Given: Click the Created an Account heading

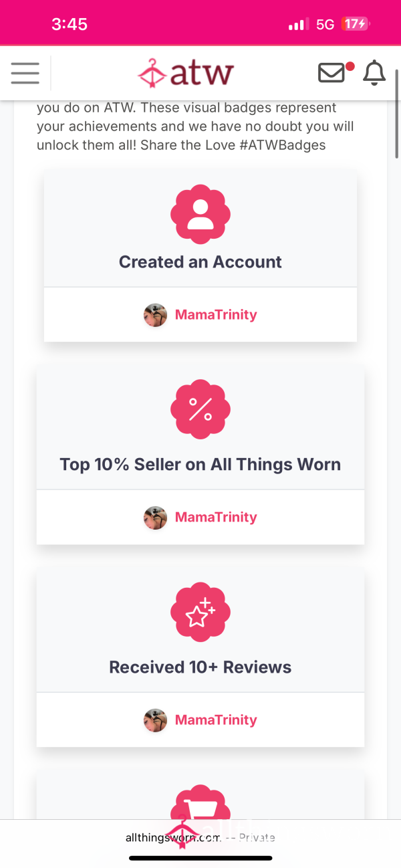Looking at the screenshot, I should (200, 262).
